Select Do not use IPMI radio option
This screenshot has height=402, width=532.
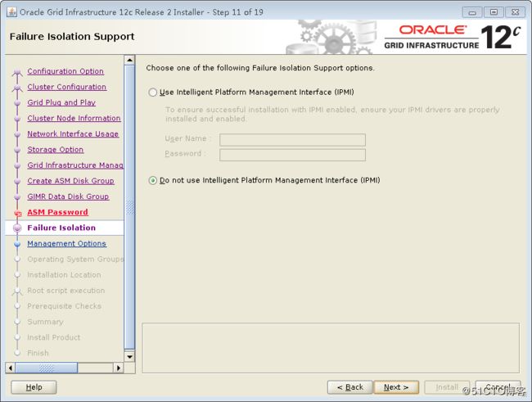pyautogui.click(x=153, y=180)
